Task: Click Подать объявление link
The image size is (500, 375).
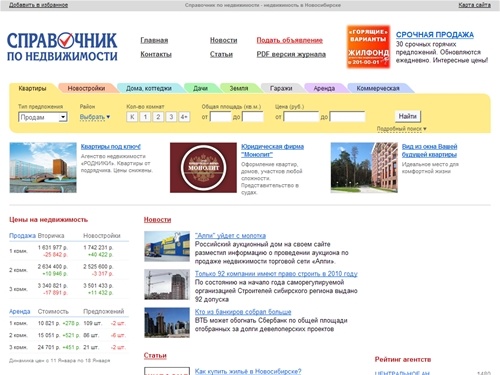Action: (x=290, y=40)
